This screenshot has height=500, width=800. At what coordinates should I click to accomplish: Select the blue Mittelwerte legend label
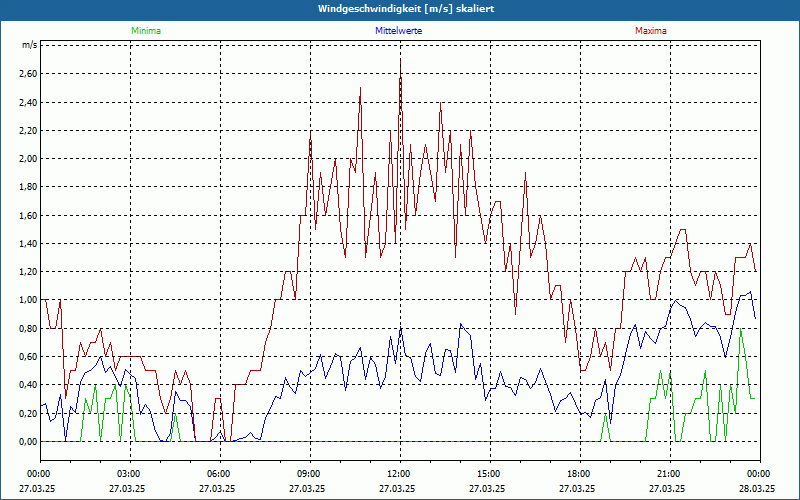coord(399,31)
